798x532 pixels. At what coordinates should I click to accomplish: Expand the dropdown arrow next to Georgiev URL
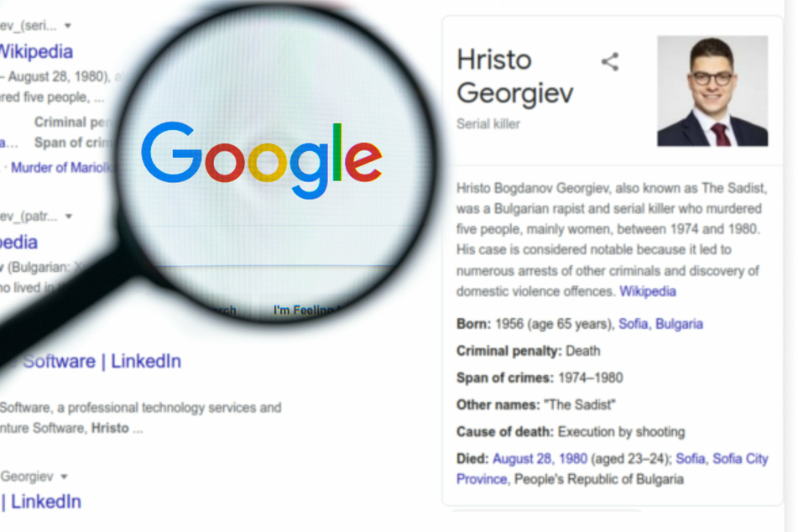[64, 477]
